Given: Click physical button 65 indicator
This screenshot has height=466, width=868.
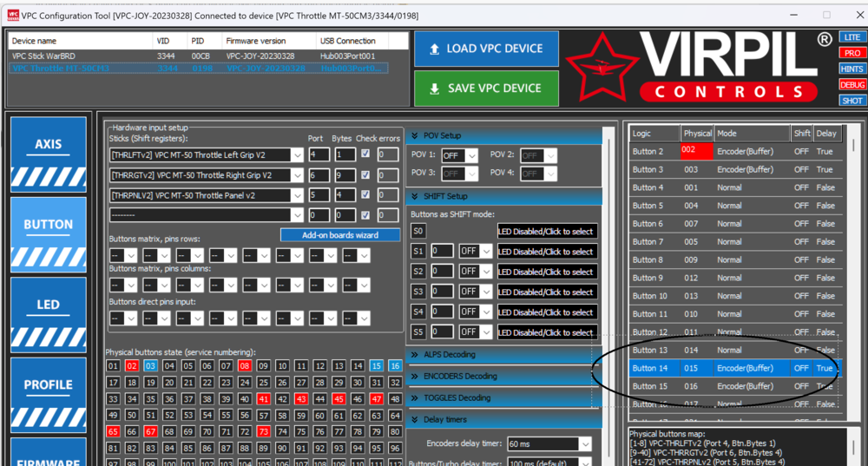Looking at the screenshot, I should point(112,431).
